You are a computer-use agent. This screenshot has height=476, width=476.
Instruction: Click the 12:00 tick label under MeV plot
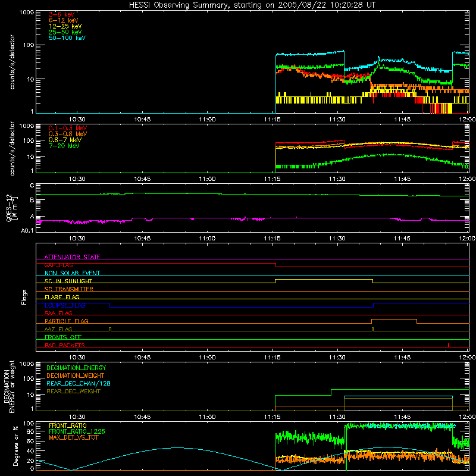tap(467, 179)
